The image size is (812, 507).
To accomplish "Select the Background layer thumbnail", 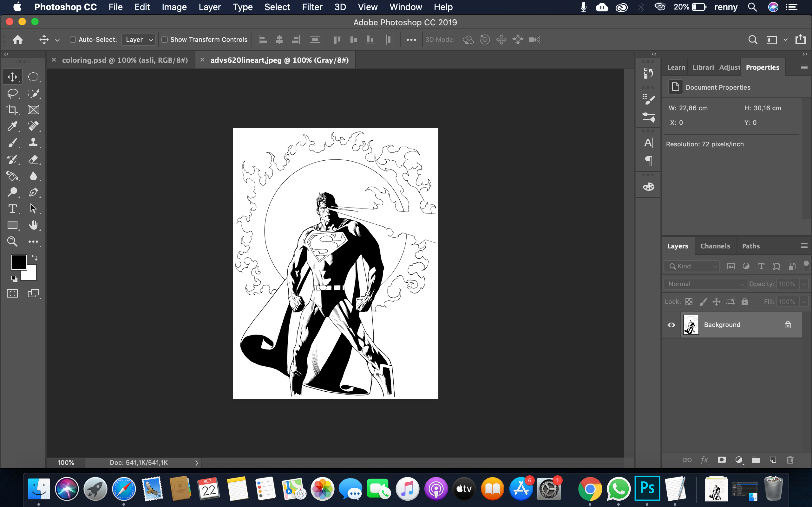I will point(691,324).
